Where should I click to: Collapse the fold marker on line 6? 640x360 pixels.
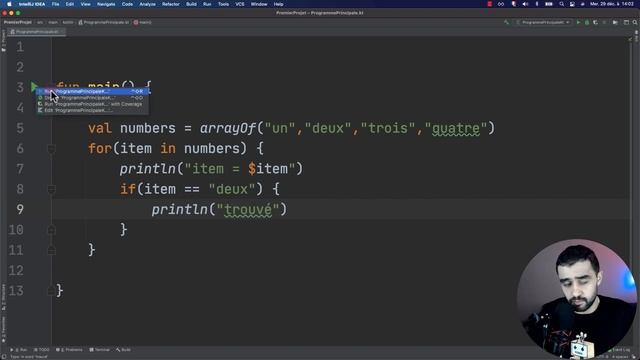[51, 149]
